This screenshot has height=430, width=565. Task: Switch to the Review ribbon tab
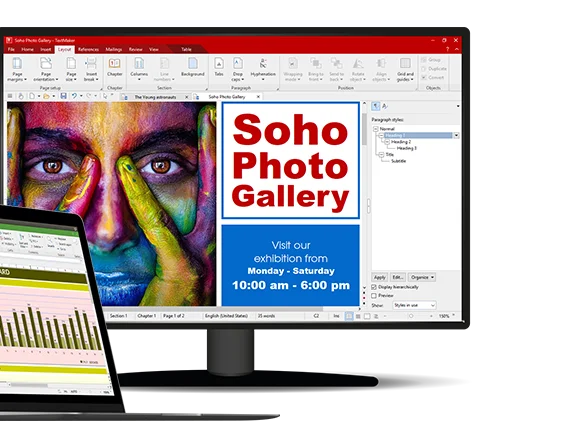(x=135, y=49)
